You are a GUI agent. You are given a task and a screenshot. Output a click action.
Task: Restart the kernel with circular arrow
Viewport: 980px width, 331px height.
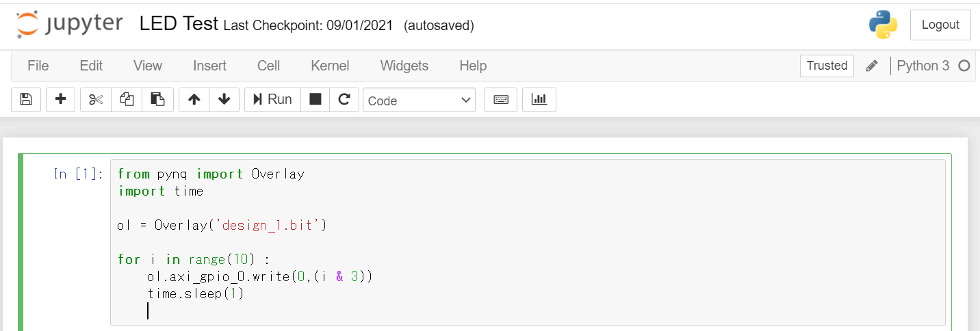pos(344,100)
